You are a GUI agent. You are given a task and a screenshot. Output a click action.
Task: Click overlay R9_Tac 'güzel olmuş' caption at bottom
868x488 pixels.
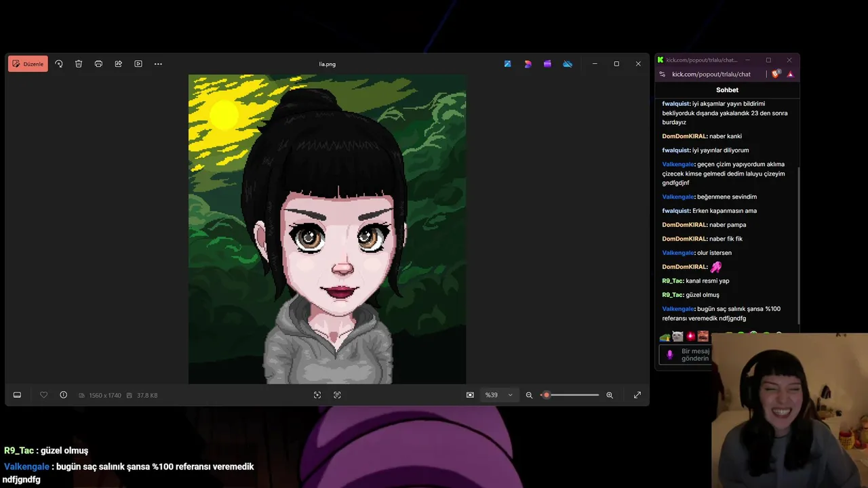click(x=46, y=451)
